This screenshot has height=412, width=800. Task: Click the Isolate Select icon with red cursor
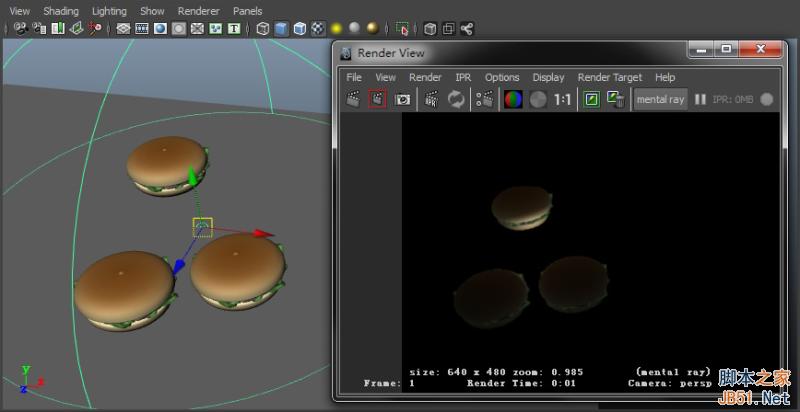402,29
